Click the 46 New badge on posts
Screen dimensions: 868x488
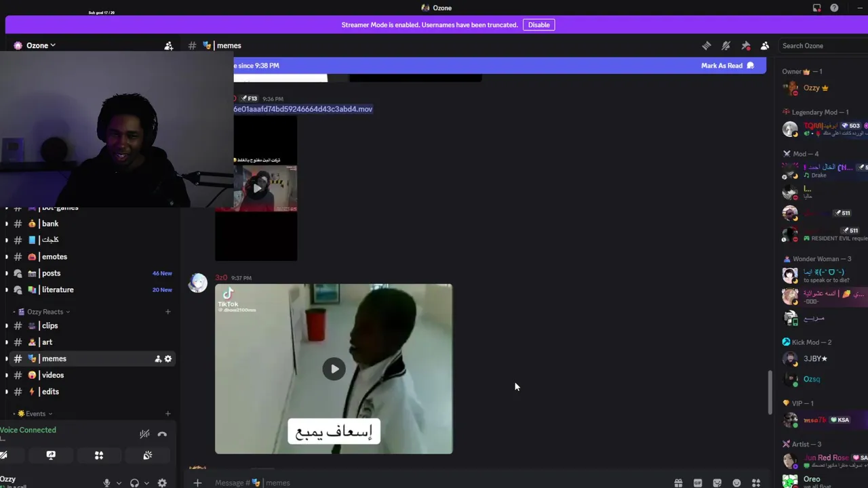(x=162, y=273)
